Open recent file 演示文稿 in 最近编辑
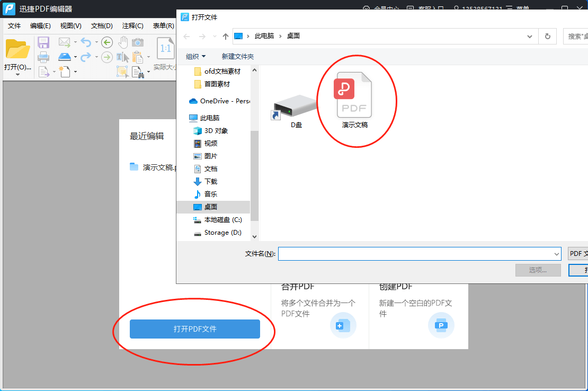This screenshot has width=588, height=391. tap(153, 167)
